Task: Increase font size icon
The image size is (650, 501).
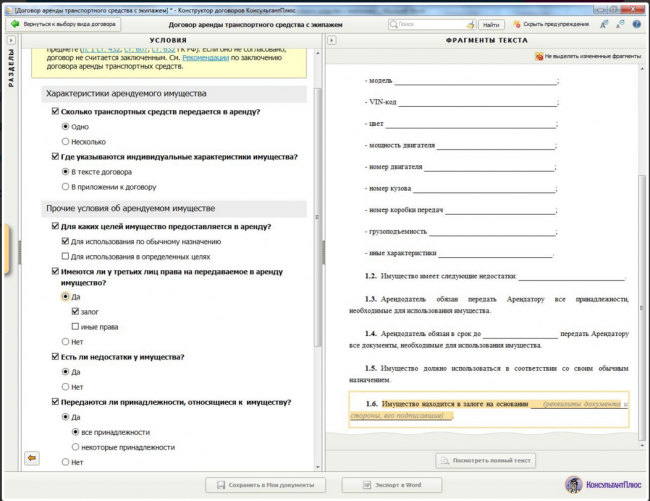Action: (604, 24)
